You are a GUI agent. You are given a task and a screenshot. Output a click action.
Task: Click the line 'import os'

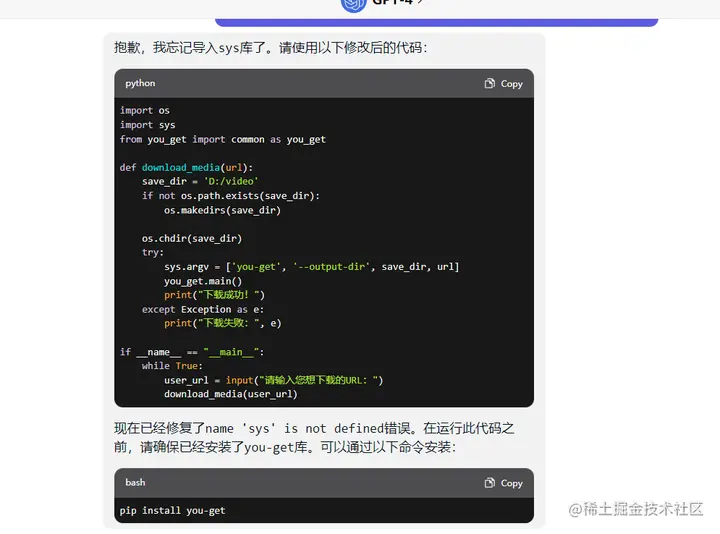[x=145, y=111]
